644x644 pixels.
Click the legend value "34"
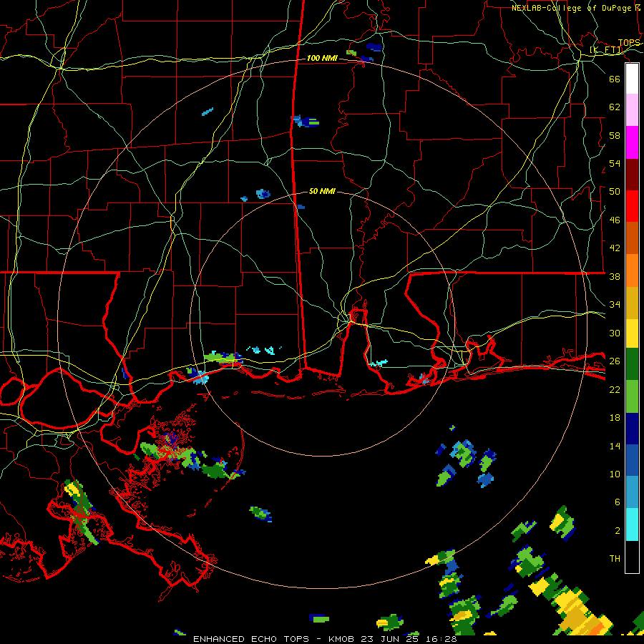tap(615, 305)
